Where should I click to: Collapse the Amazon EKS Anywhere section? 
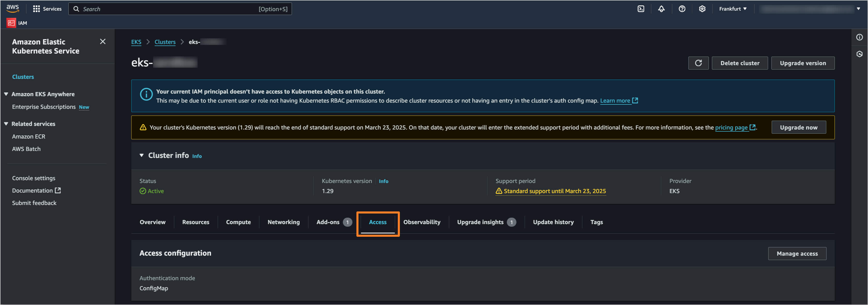(x=6, y=94)
